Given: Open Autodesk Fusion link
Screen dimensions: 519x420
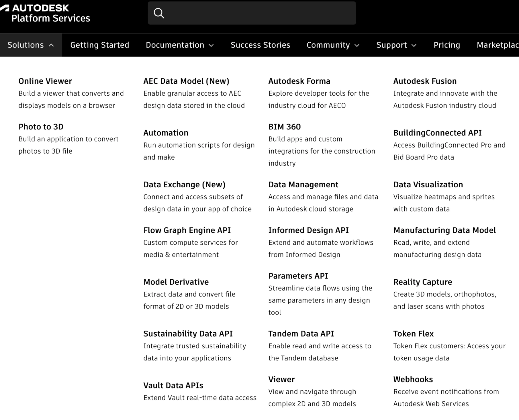Looking at the screenshot, I should coord(425,81).
